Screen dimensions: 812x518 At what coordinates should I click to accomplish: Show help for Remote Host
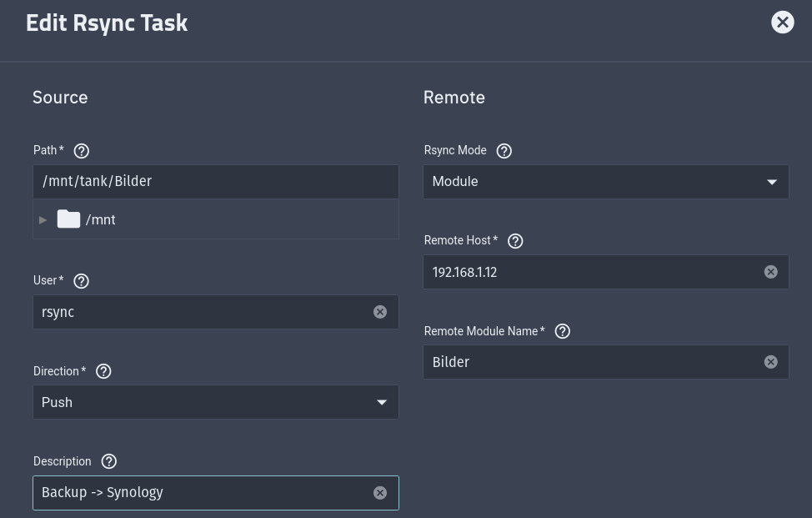tap(515, 241)
